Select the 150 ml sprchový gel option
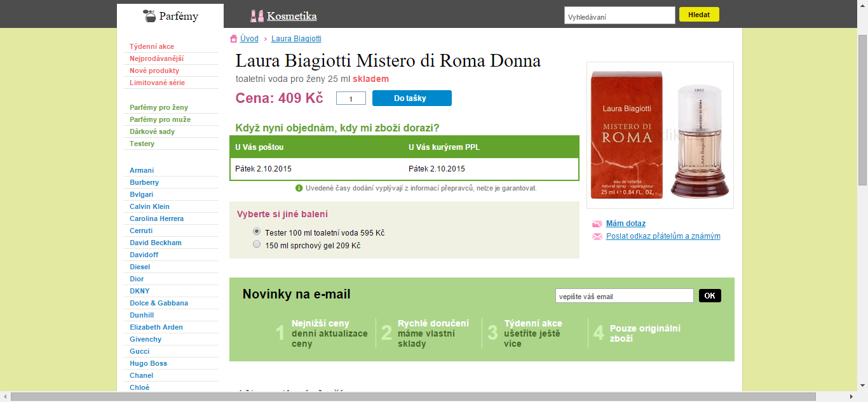The height and width of the screenshot is (402, 868). tap(257, 245)
